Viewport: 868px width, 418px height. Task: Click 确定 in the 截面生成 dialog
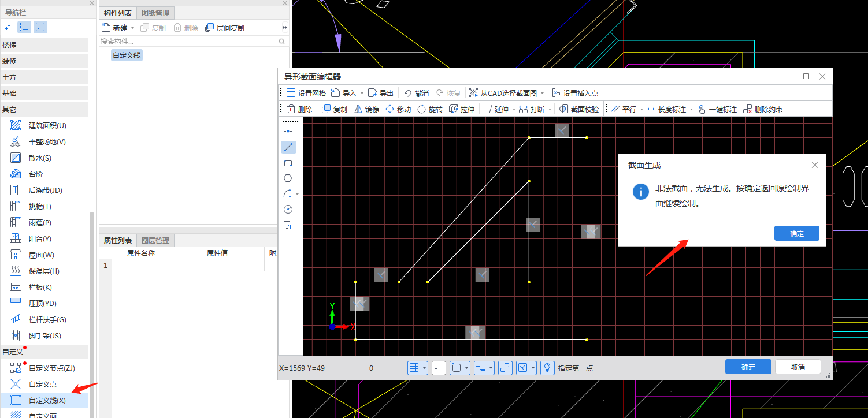pos(796,233)
